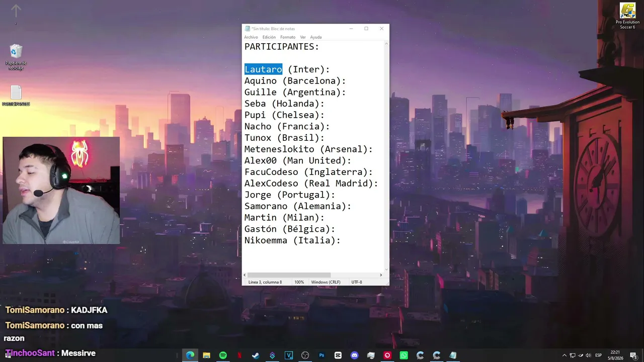Click the 'Línea 3, columna 8' status entry
644x362 pixels.
coord(265,282)
